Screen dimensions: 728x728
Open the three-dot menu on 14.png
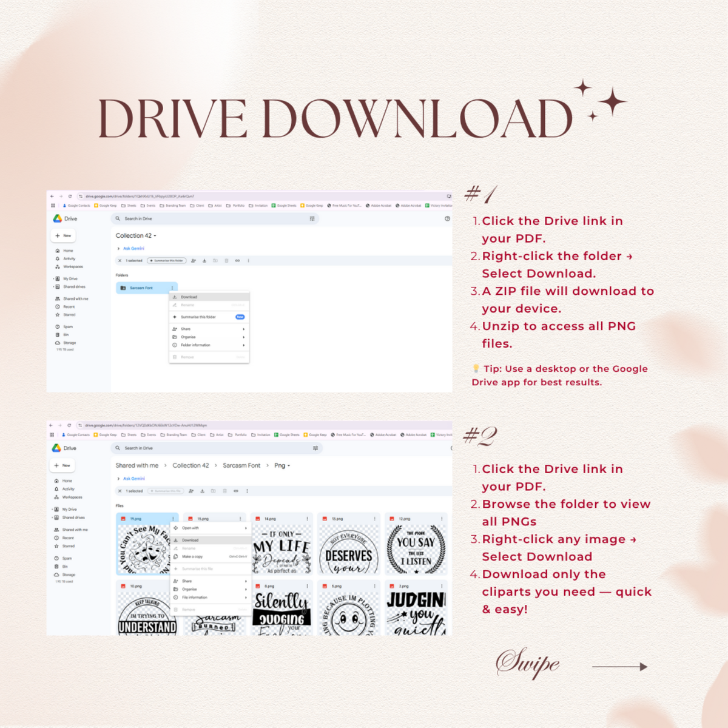coord(308,519)
